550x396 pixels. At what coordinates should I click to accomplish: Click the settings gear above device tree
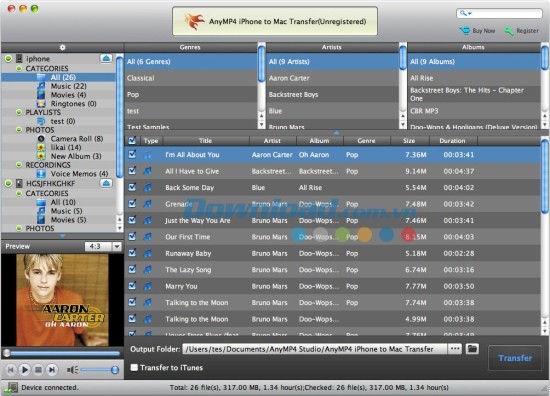pos(62,47)
